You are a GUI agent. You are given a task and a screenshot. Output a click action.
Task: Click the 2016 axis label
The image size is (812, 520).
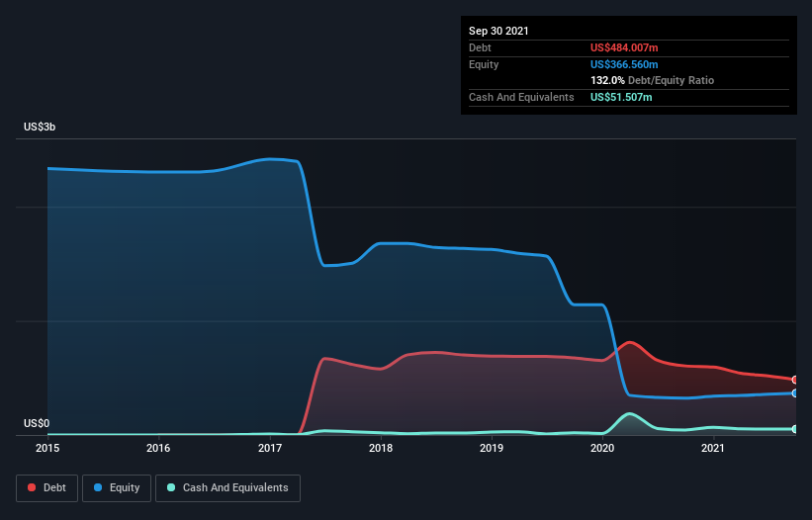[x=158, y=448]
